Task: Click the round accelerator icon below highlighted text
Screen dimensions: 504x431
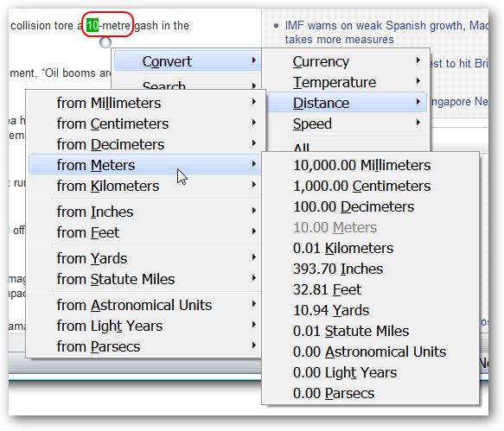Action: [x=105, y=42]
